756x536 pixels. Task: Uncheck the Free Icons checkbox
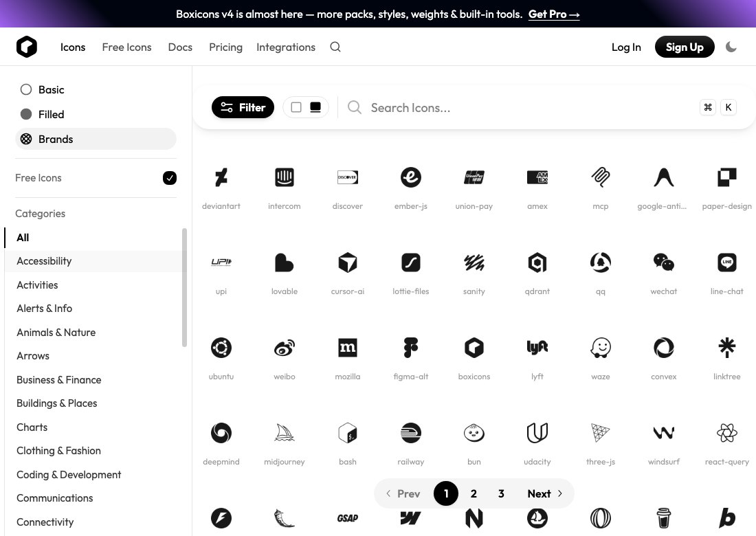coord(170,178)
